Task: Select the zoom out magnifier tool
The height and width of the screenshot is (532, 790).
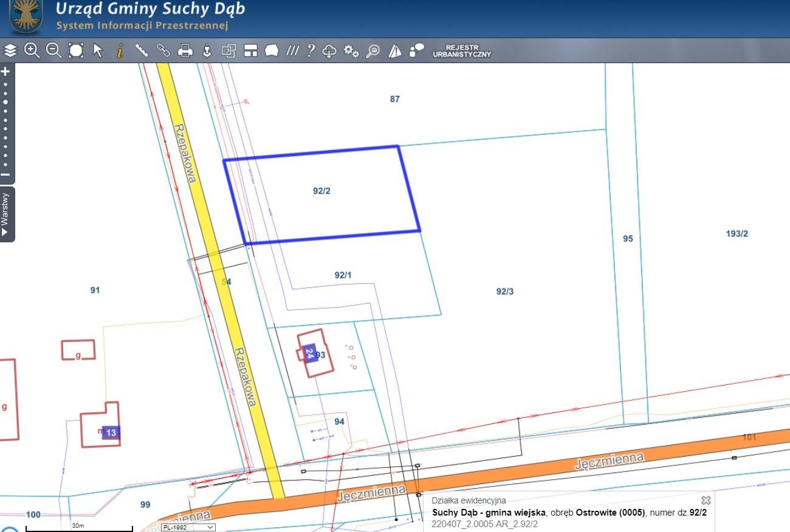Action: [x=53, y=51]
